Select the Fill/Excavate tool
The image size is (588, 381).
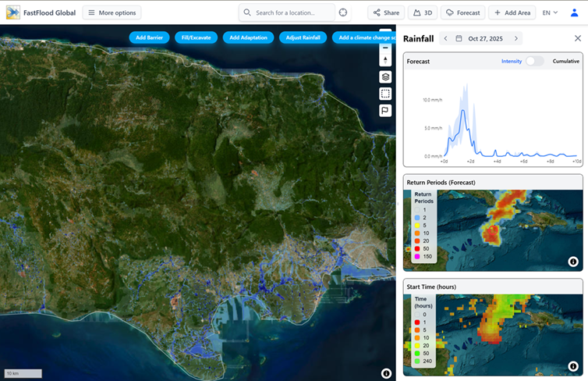pyautogui.click(x=196, y=37)
